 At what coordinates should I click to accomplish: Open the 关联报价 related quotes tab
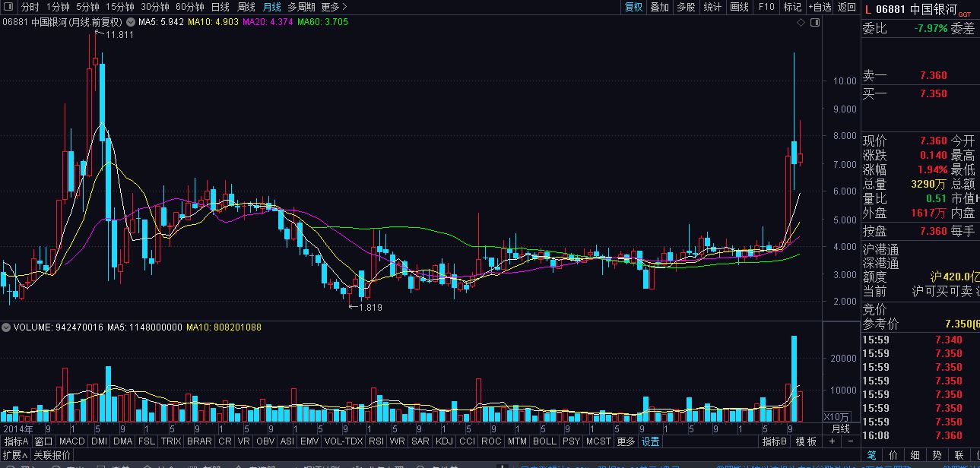(52, 454)
